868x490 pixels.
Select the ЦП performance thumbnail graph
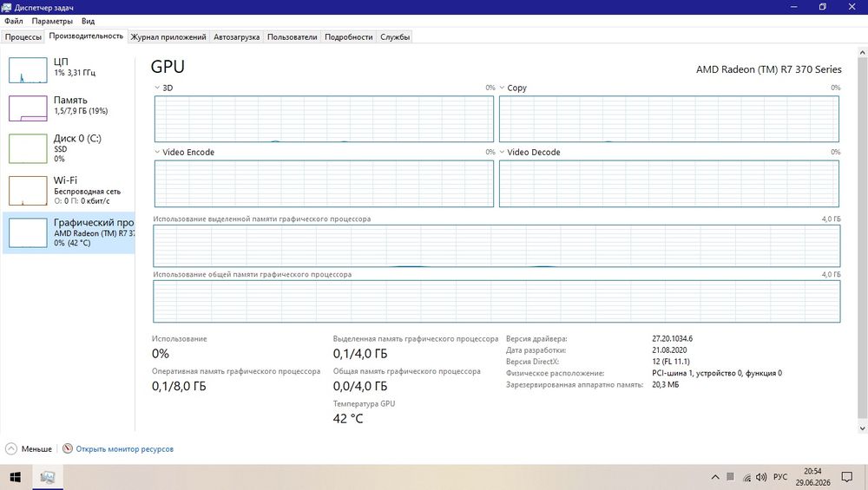click(28, 69)
